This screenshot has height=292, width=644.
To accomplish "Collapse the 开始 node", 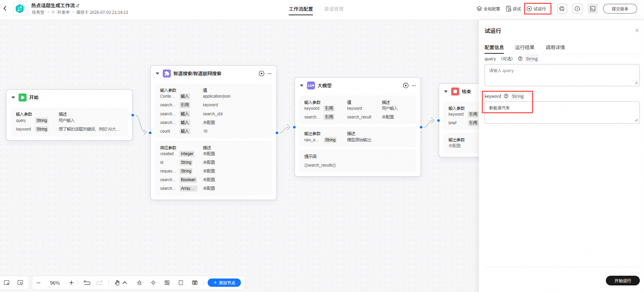I will pos(13,98).
